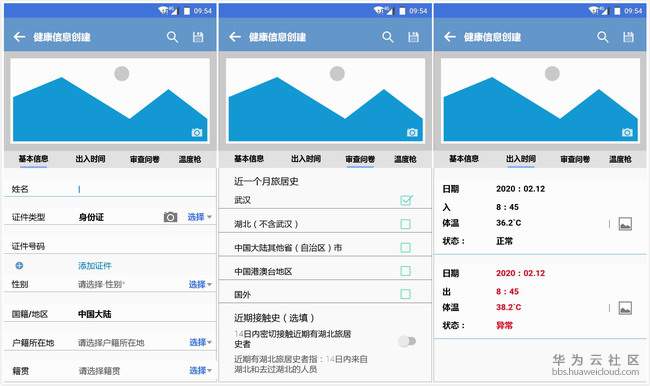
Task: Open 证件类型 选择 dropdown
Action: point(200,217)
